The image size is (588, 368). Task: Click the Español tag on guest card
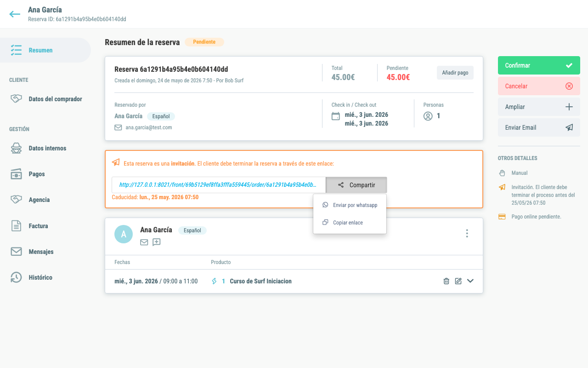coord(192,230)
